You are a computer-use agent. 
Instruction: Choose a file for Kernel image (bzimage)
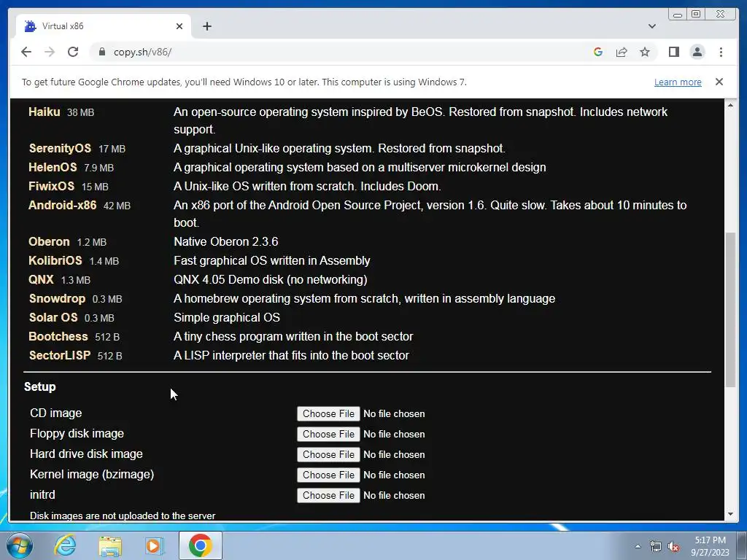328,475
